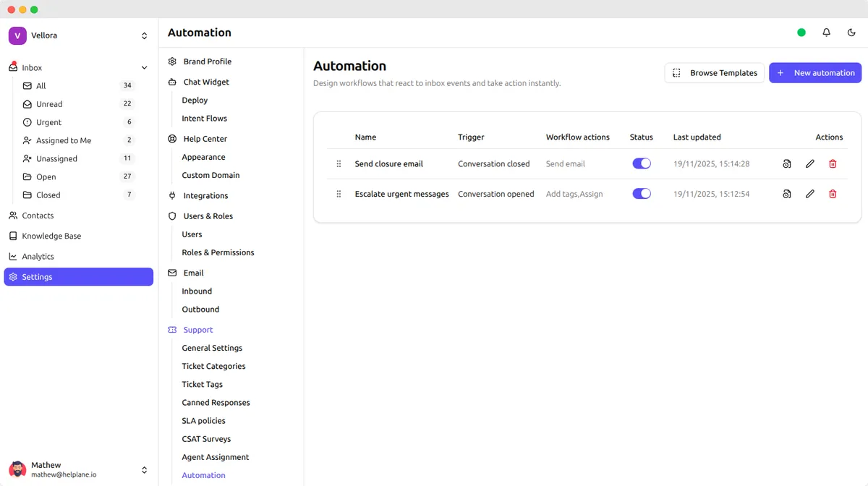Switch to the Ticket Categories settings page
The width and height of the screenshot is (868, 486).
coord(213,366)
